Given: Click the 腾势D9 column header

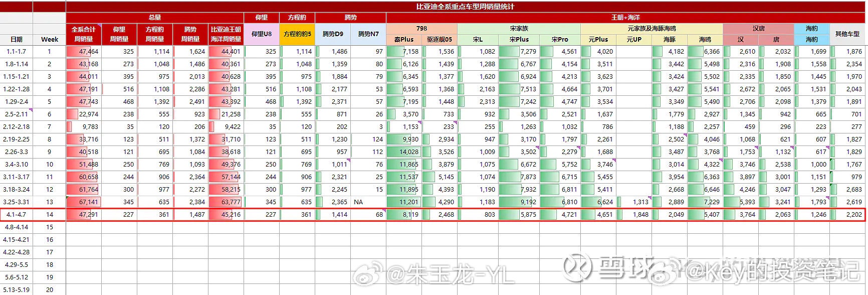Looking at the screenshot, I should pos(333,34).
